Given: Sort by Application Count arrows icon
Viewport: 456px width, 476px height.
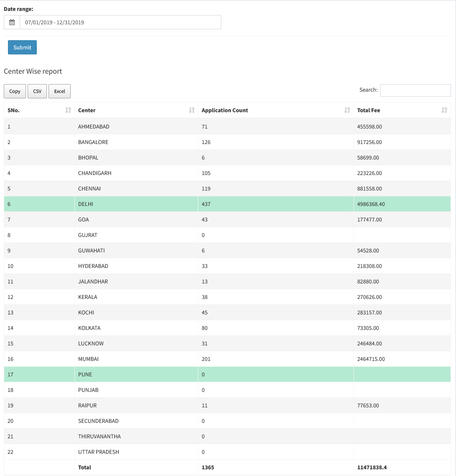Looking at the screenshot, I should pos(347,110).
